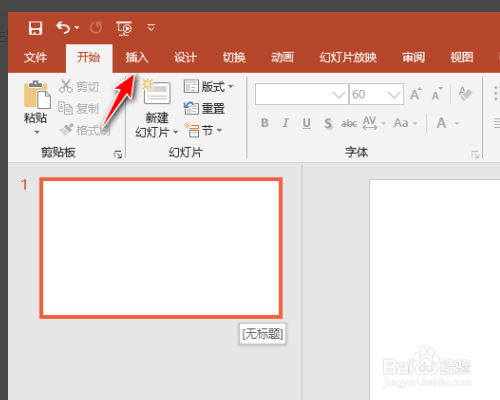Apply font color with A icon
Viewport: 500px width, 400px height.
pos(442,123)
